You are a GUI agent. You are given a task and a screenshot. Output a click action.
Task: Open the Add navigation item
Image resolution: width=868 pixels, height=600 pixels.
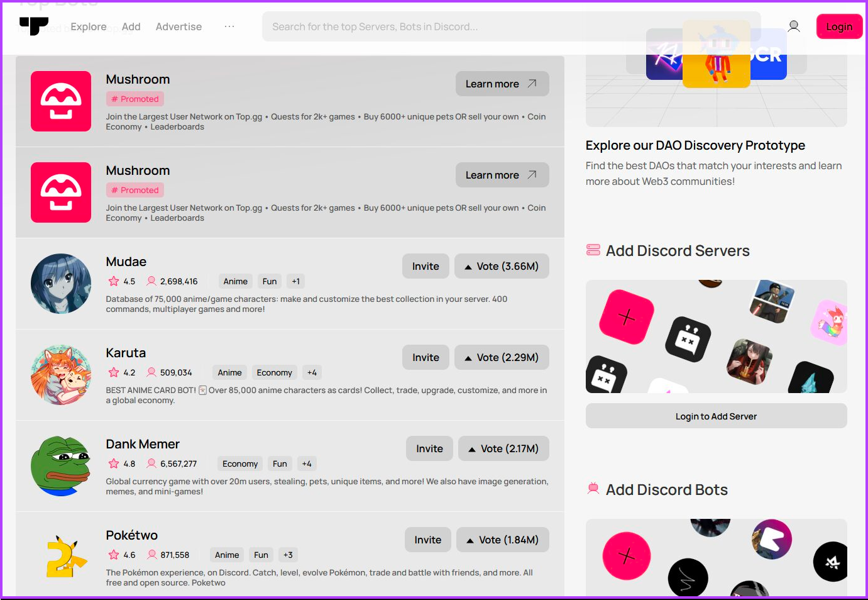[x=131, y=26]
